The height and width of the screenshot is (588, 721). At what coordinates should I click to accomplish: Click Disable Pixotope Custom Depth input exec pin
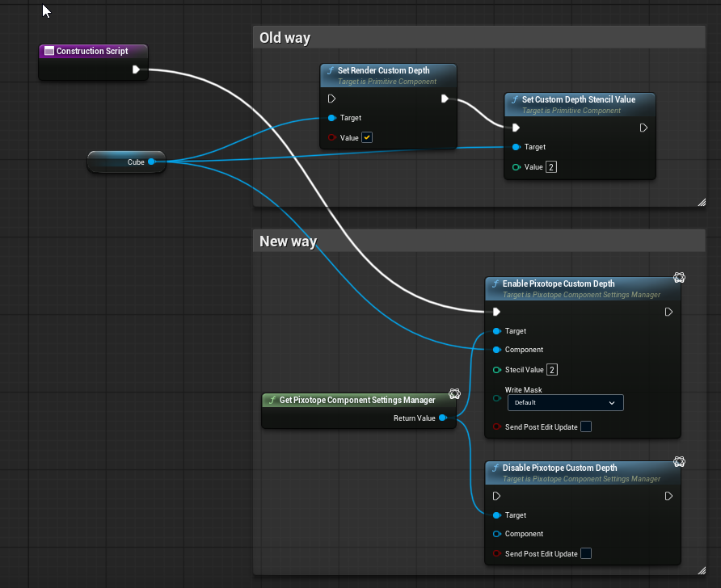(496, 496)
